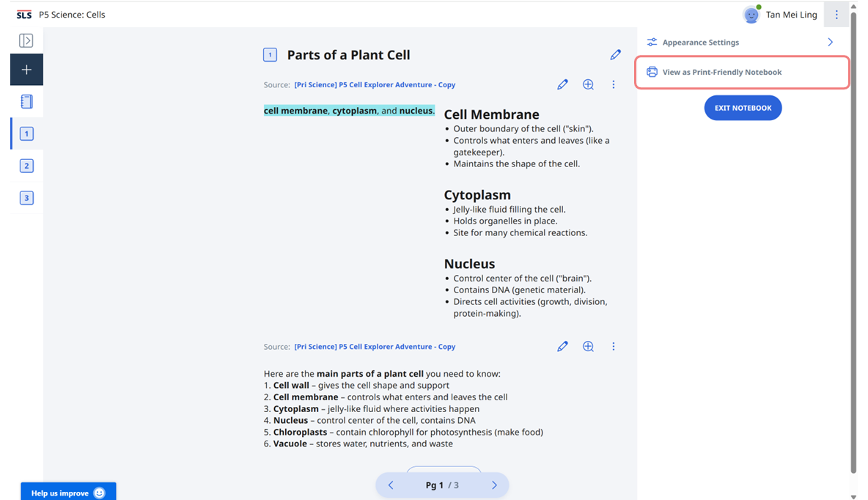Image resolution: width=868 pixels, height=500 pixels.
Task: Edit the page title Parts of a Plant Cell
Action: 615,55
